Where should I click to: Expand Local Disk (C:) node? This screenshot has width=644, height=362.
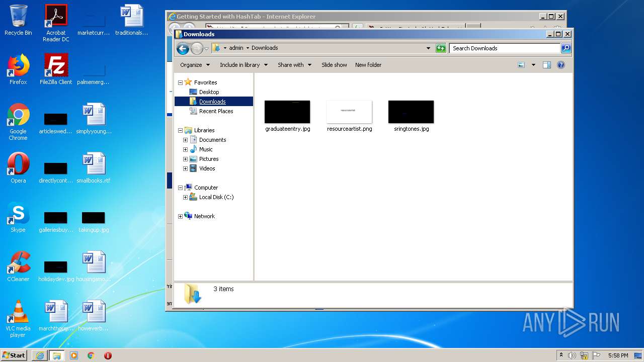click(x=185, y=197)
